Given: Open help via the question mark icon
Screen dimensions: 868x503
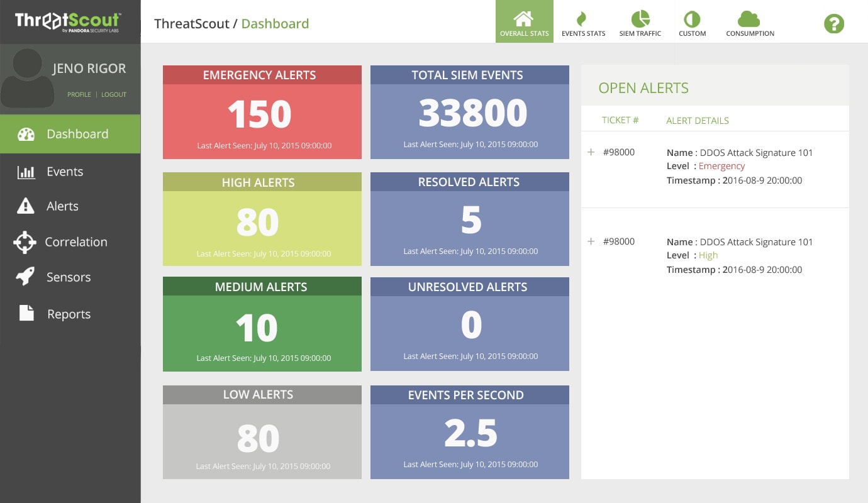Looking at the screenshot, I should 833,24.
